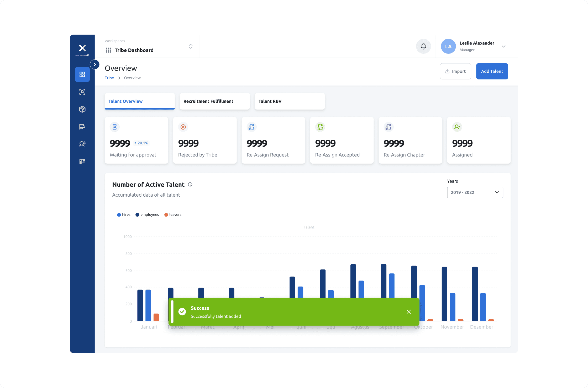Viewport: 588px width, 388px height.
Task: Click the kanban board icon in sidebar
Action: coord(82,161)
